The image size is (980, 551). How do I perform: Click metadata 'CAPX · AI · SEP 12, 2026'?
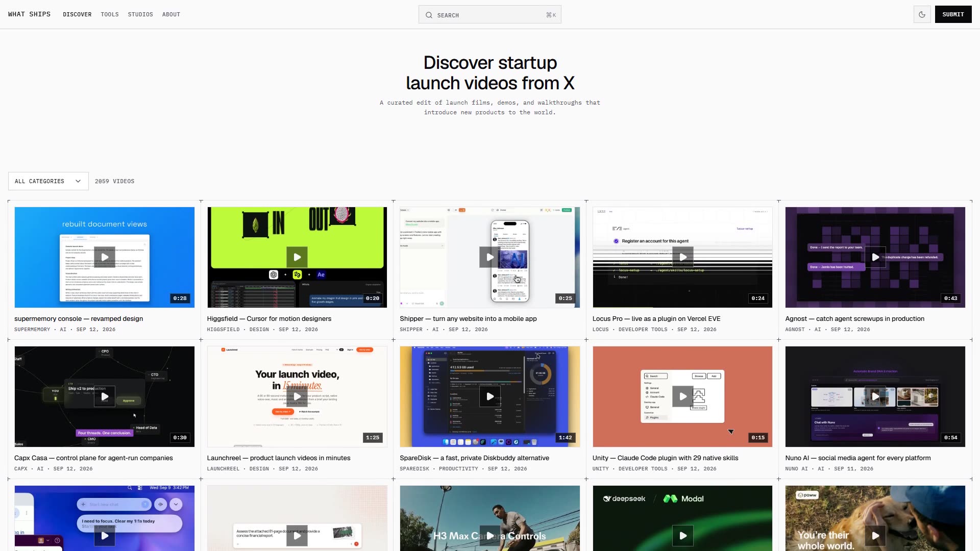click(x=54, y=469)
